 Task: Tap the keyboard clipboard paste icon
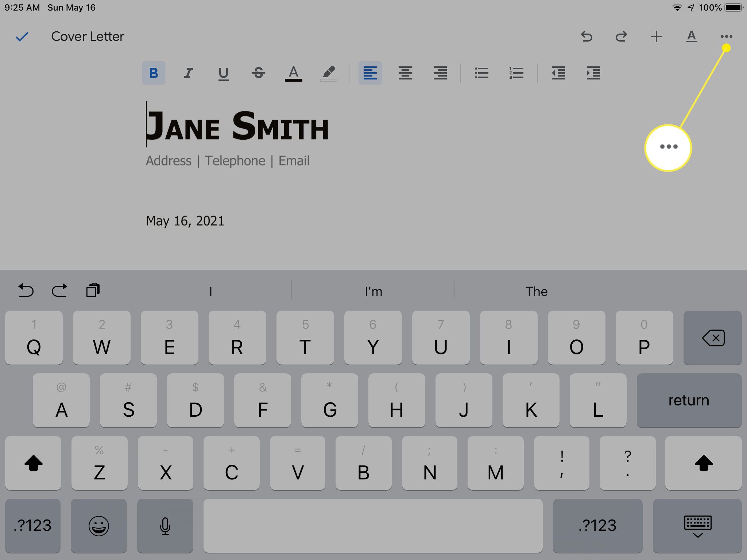coord(93,290)
